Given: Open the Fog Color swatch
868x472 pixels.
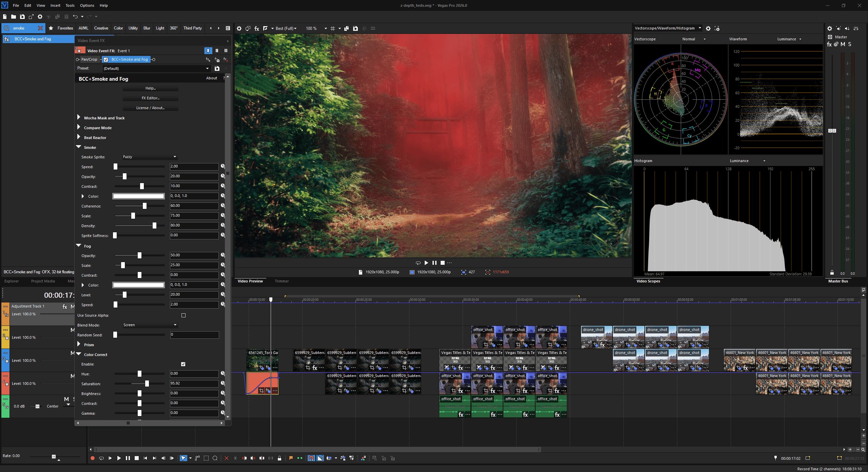Looking at the screenshot, I should pos(138,285).
